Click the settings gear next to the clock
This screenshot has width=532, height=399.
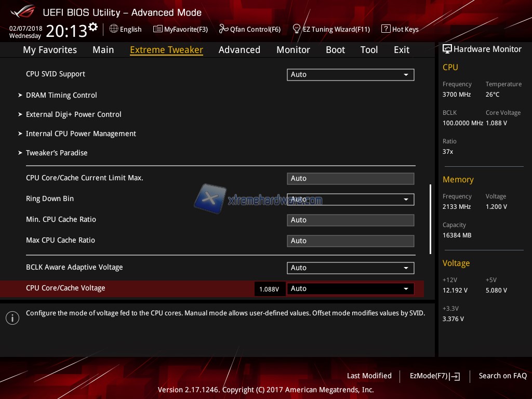(x=93, y=27)
